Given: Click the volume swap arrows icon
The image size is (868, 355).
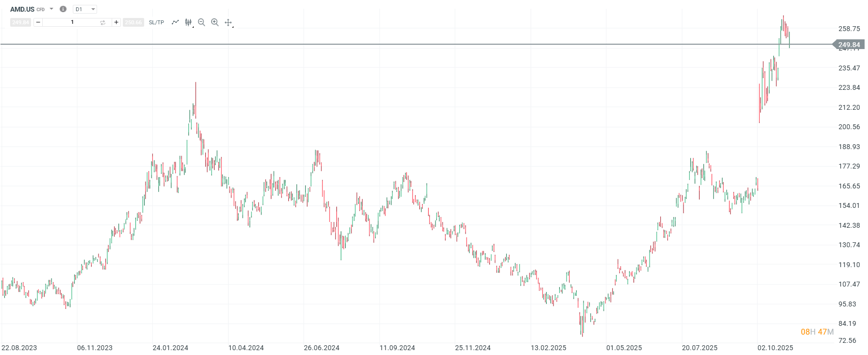Looking at the screenshot, I should pyautogui.click(x=102, y=22).
